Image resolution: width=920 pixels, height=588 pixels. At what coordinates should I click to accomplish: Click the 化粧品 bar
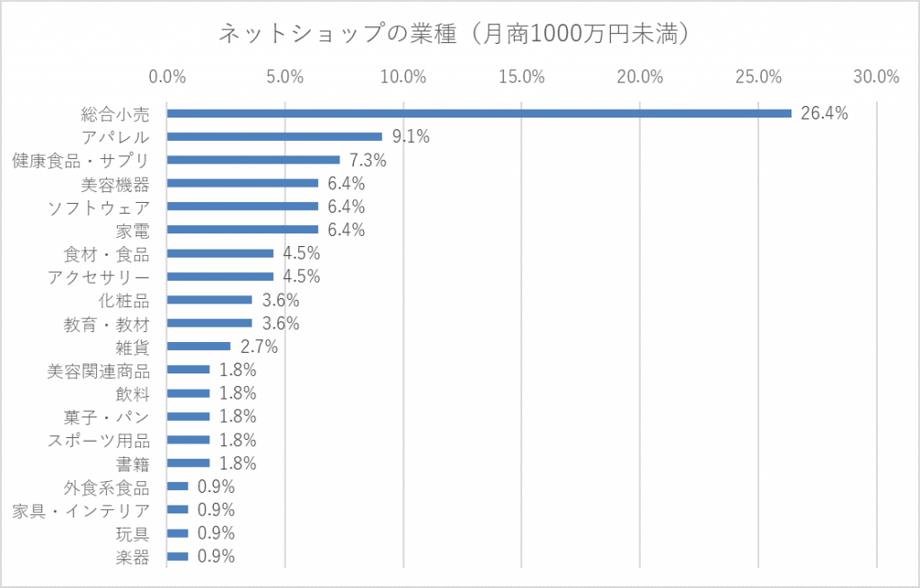click(209, 300)
